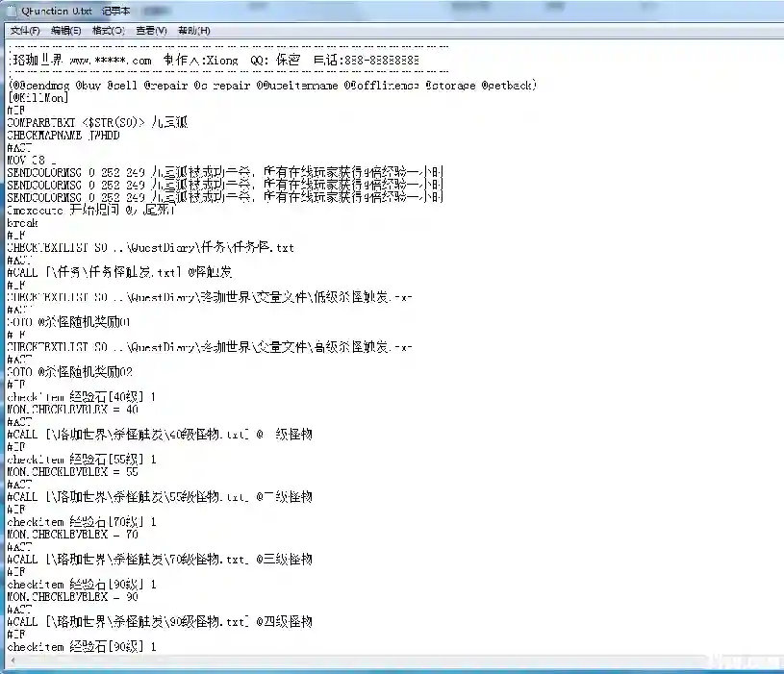Click the 'break' line

click(22, 223)
